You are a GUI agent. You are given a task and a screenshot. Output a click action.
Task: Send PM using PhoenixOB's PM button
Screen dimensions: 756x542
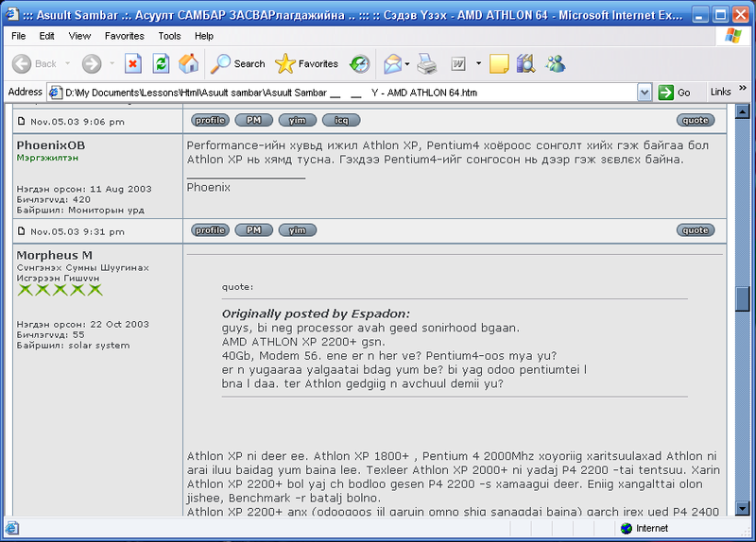(253, 230)
